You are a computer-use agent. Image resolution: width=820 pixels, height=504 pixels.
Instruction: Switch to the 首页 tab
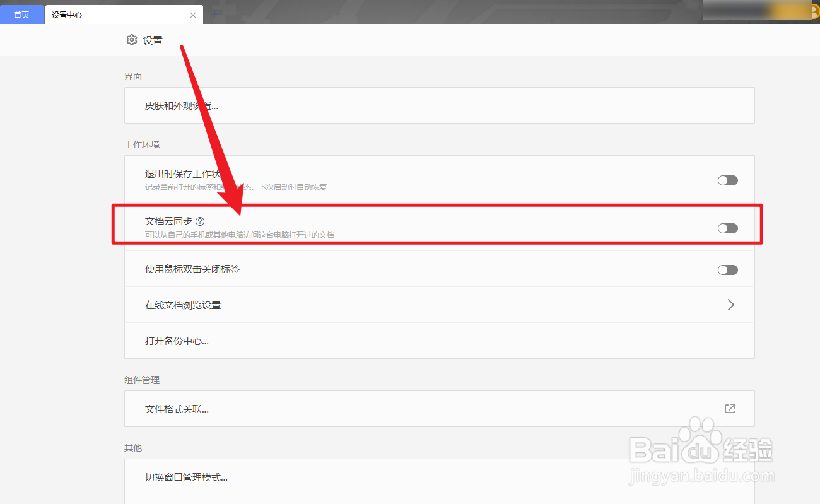point(22,14)
